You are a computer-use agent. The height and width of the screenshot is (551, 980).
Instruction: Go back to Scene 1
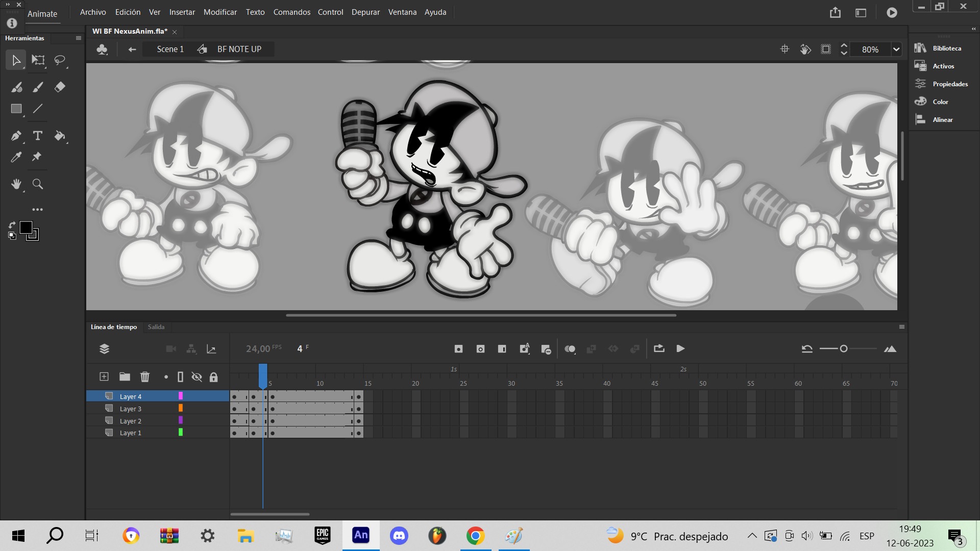170,49
